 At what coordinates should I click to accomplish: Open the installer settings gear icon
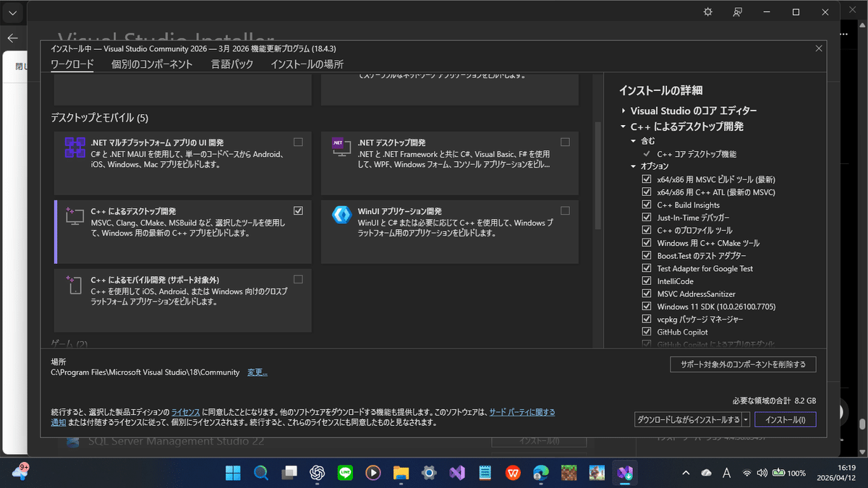[707, 12]
